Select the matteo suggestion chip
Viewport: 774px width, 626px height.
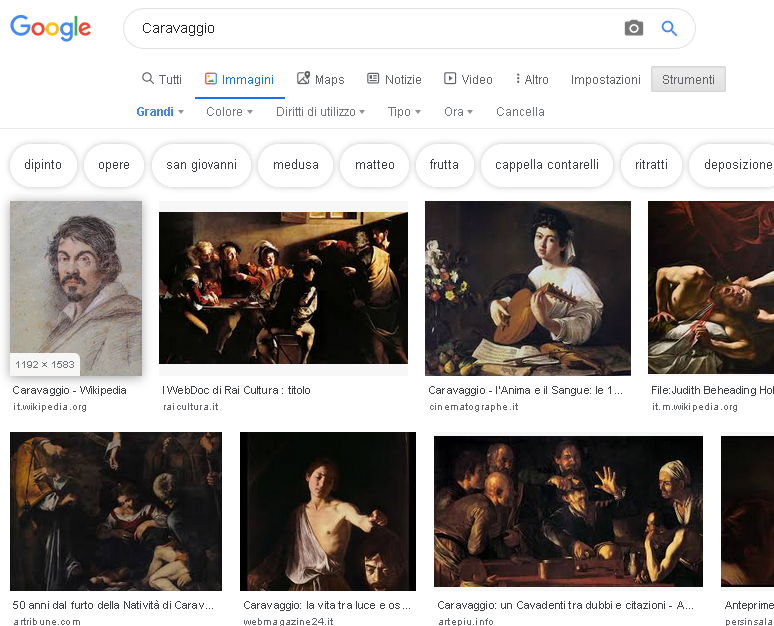[x=375, y=165]
